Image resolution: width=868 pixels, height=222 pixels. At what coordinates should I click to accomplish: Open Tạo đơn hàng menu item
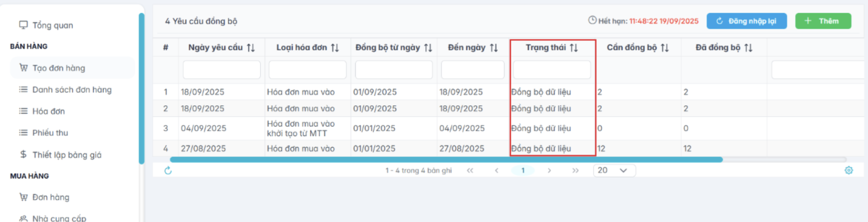pos(58,68)
